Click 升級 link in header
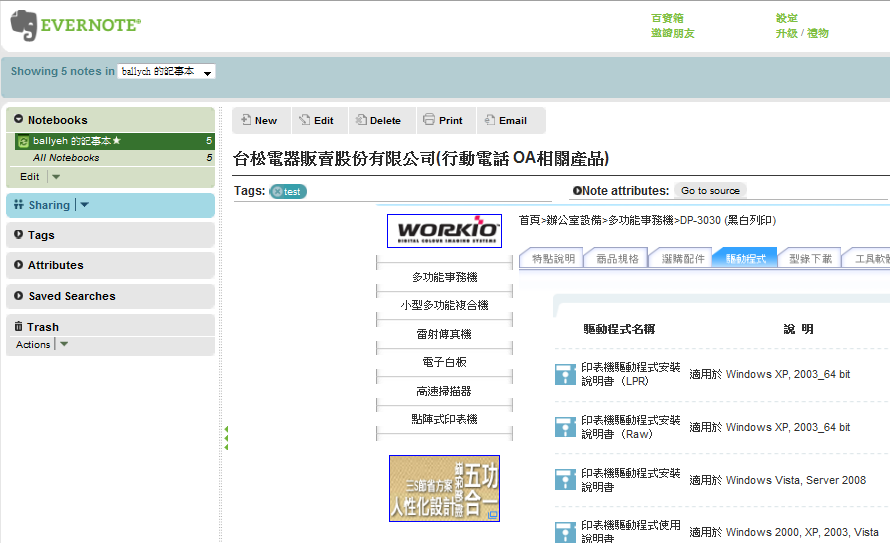 [787, 33]
